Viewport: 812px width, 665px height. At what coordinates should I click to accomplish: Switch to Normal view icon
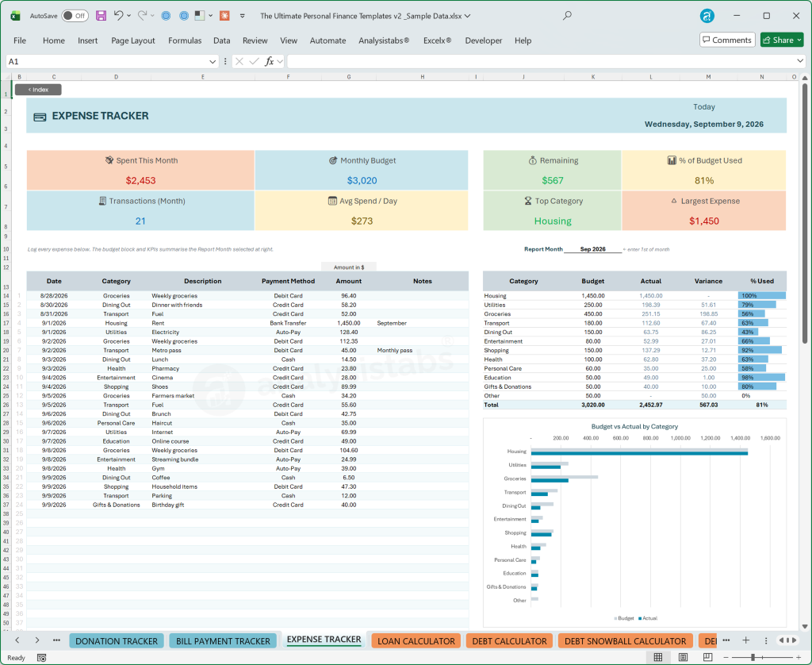657,657
